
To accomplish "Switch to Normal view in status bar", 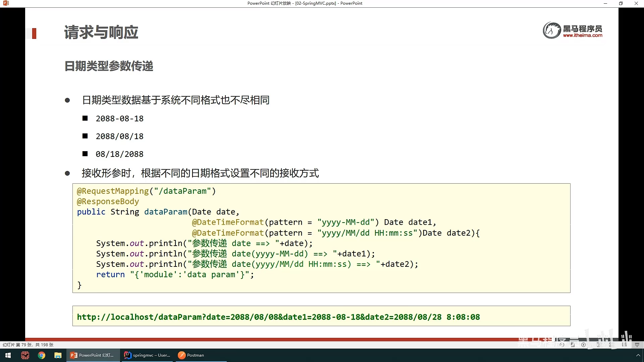I will (599, 345).
